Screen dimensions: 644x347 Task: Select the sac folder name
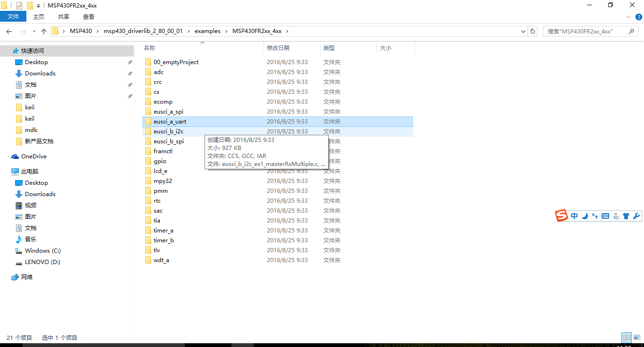[158, 211]
